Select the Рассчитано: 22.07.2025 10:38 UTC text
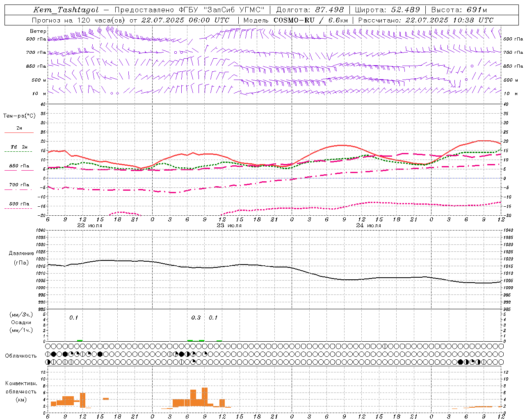This screenshot has height=420, width=525. point(426,20)
